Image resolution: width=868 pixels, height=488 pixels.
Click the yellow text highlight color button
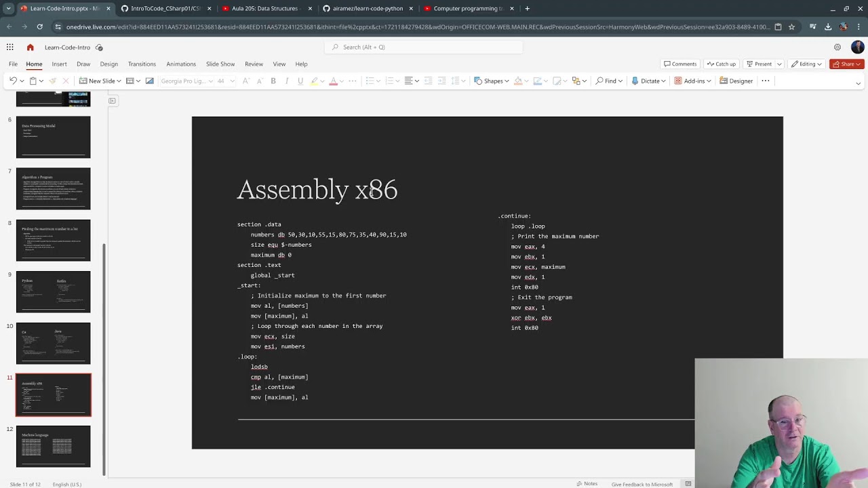pyautogui.click(x=314, y=81)
